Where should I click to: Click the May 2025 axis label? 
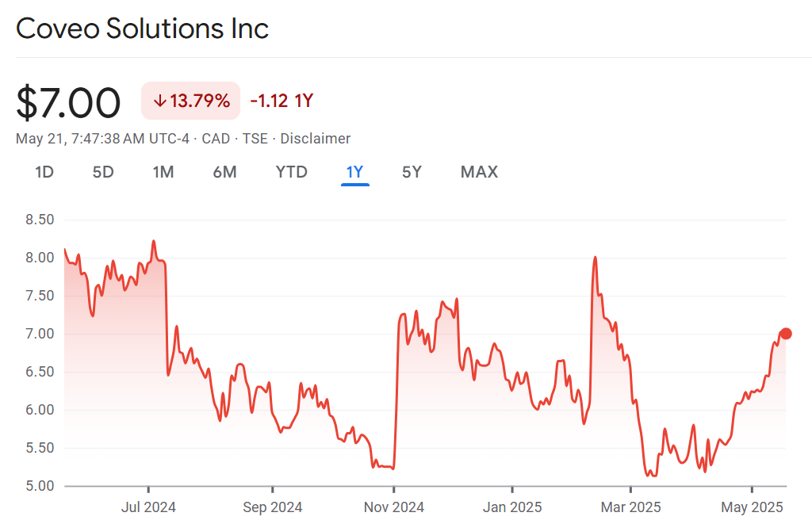coord(751,507)
